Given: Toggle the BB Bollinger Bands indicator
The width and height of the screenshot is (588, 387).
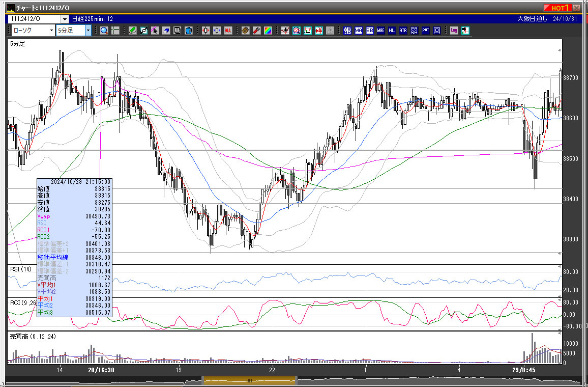Looking at the screenshot, I should [x=370, y=31].
